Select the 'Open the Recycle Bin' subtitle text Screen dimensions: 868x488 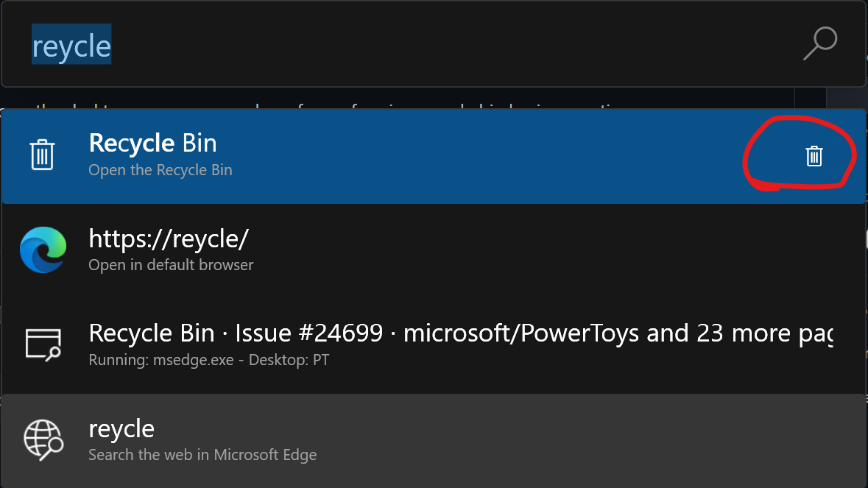[x=160, y=169]
